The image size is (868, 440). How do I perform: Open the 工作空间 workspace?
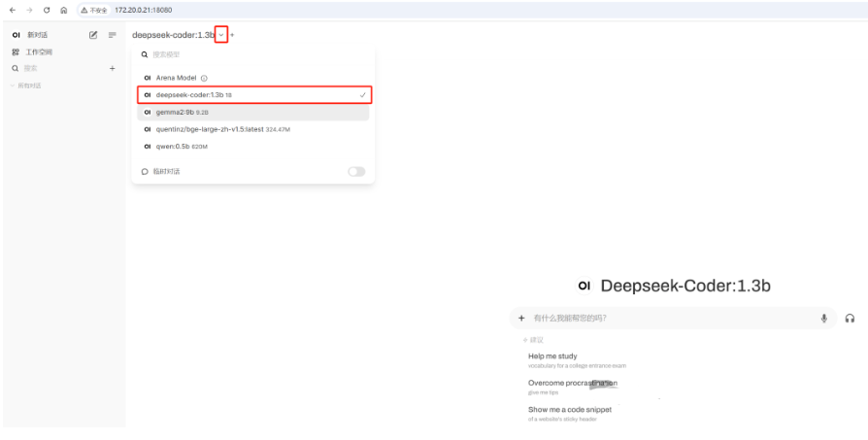pyautogui.click(x=39, y=52)
